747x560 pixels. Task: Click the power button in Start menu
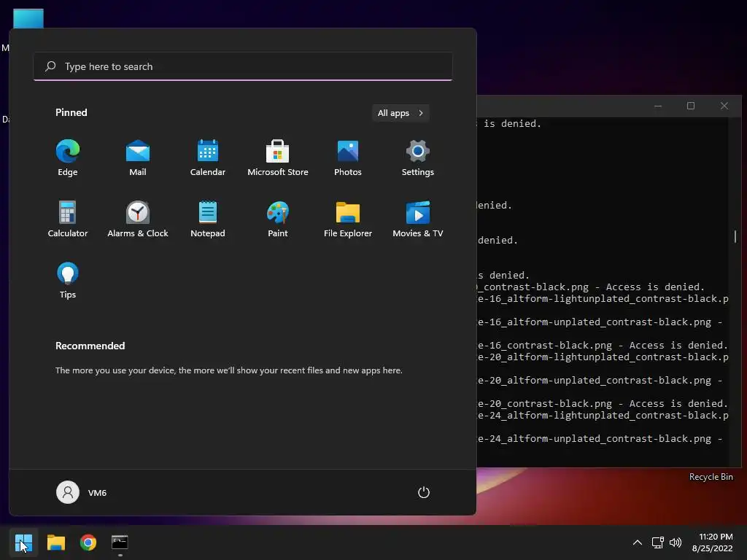point(424,492)
